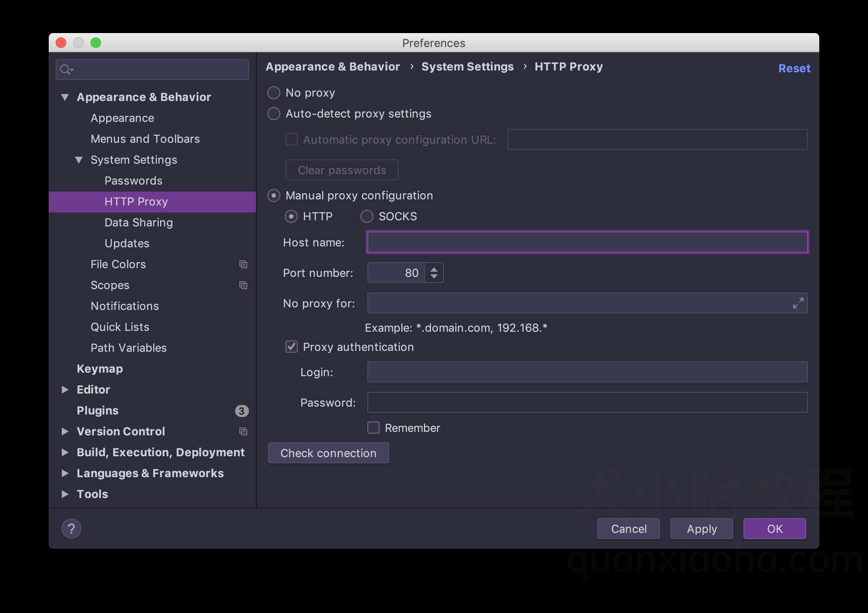Screen dimensions: 868x613
Task: Open the Plugins settings item
Action: 98,410
